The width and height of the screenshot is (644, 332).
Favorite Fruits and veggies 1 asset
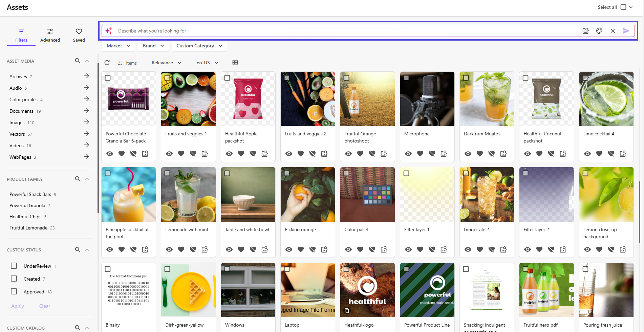[x=181, y=153]
